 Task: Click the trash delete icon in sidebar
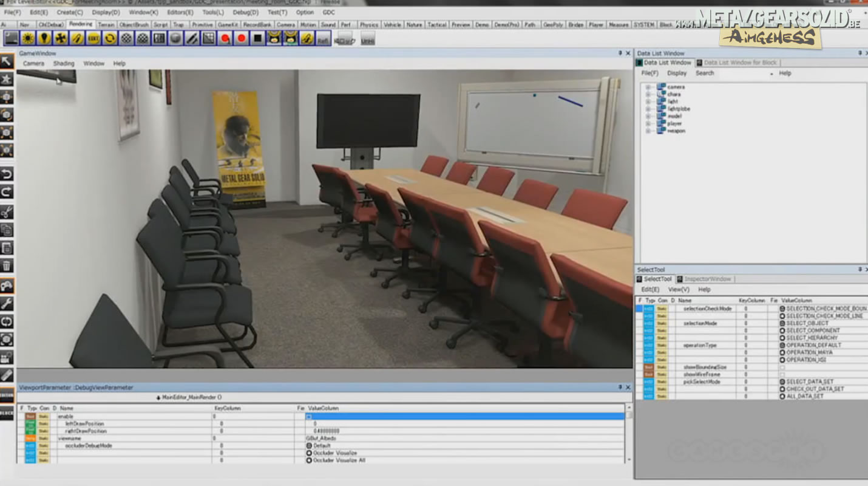tap(7, 265)
